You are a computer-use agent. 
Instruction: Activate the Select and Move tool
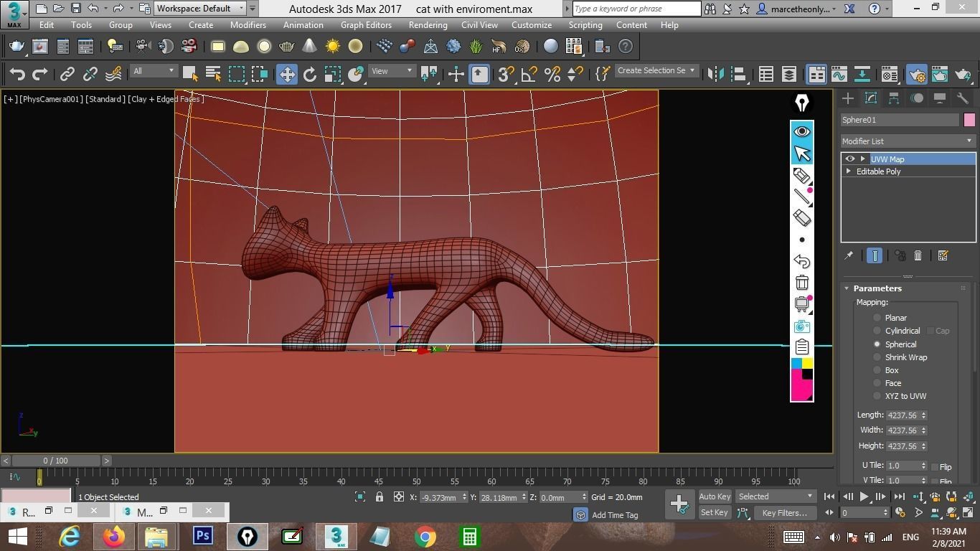tap(286, 74)
